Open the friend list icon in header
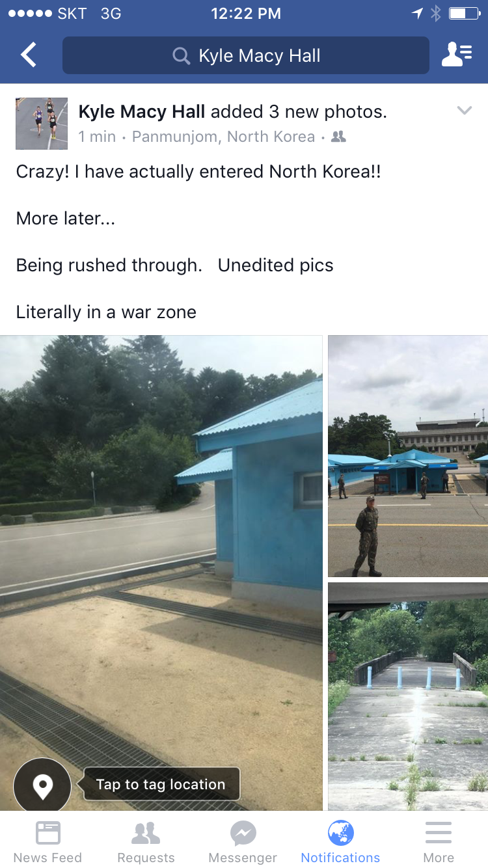 click(457, 55)
